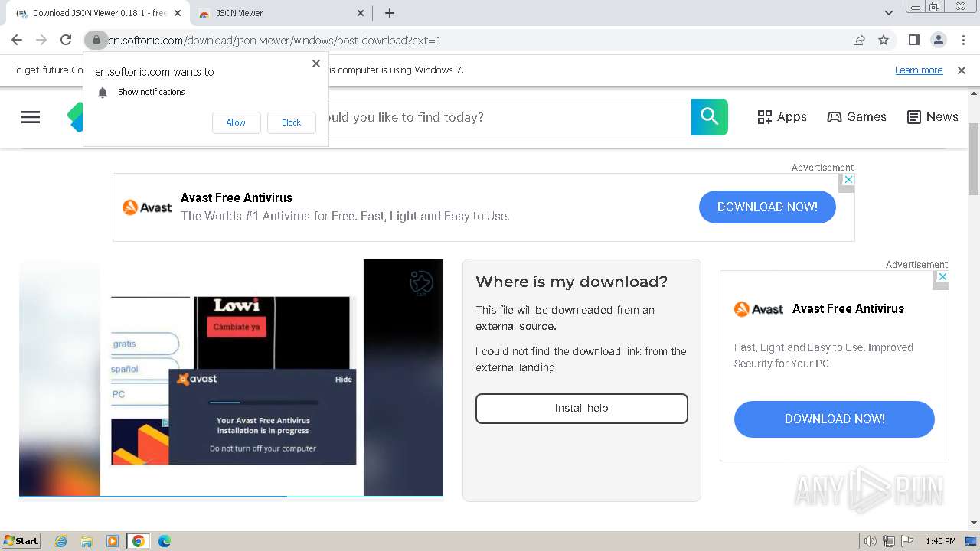Click the video ad thumbnail
Screen dimensions: 980x551
click(231, 378)
